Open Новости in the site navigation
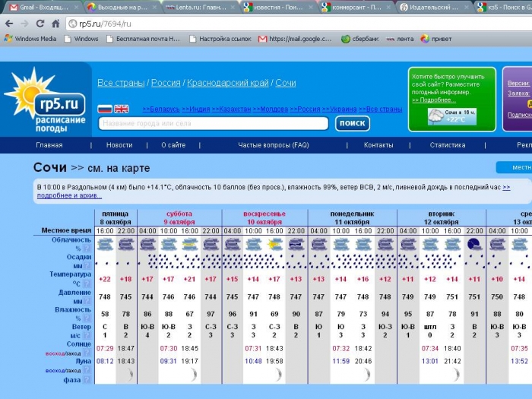532x399 pixels. pyautogui.click(x=119, y=145)
